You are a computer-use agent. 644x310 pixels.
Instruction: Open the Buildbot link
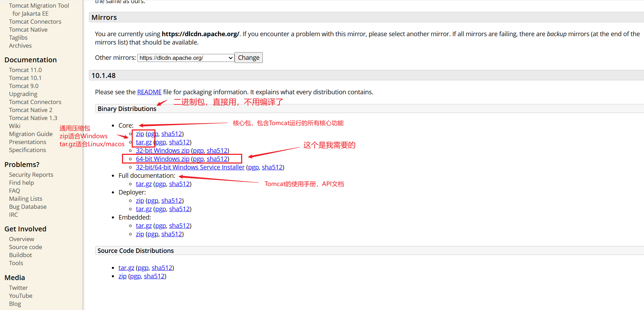pos(21,255)
